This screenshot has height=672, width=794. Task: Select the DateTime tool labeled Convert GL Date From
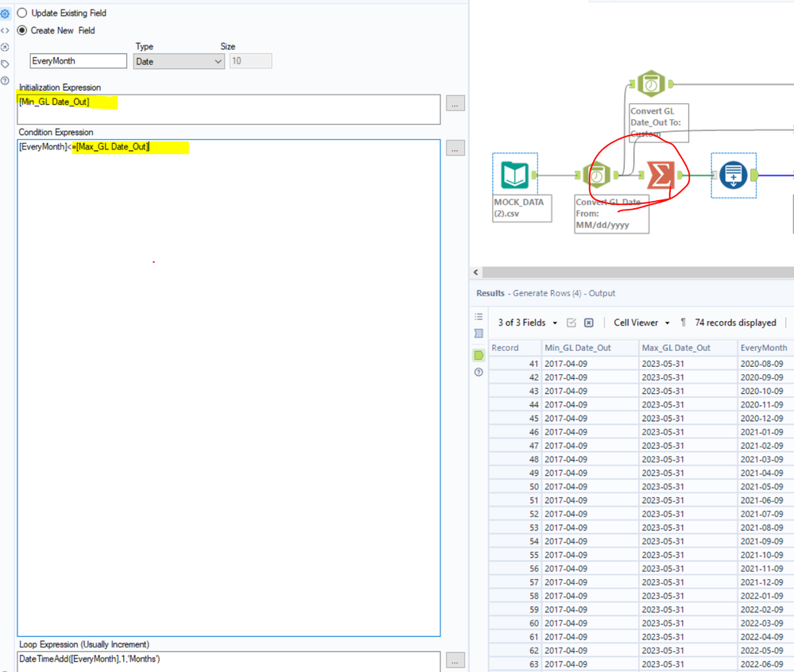pos(597,175)
